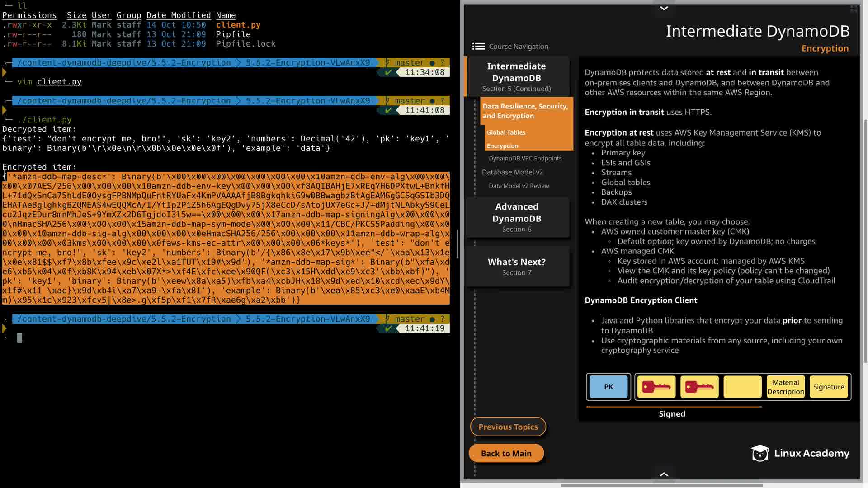Collapse panel with top chevron arrow
This screenshot has width=868, height=488.
point(664,8)
